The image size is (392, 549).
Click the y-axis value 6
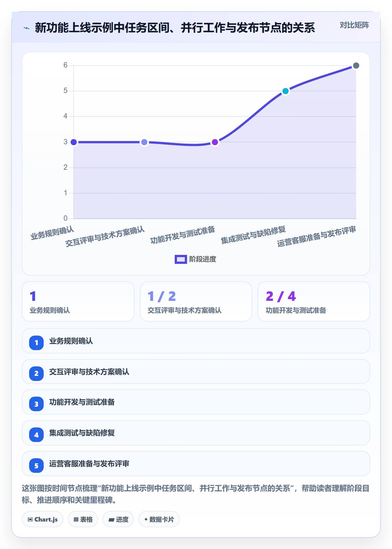click(66, 65)
